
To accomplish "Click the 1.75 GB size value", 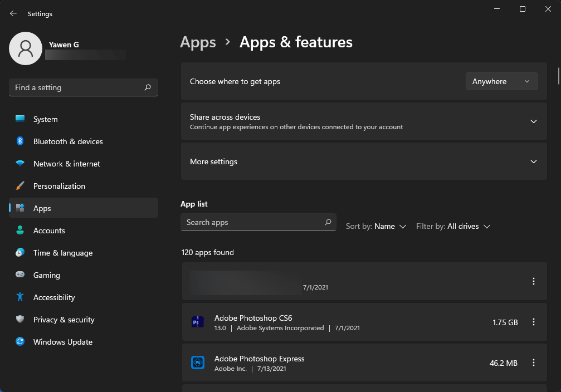I will click(x=505, y=322).
